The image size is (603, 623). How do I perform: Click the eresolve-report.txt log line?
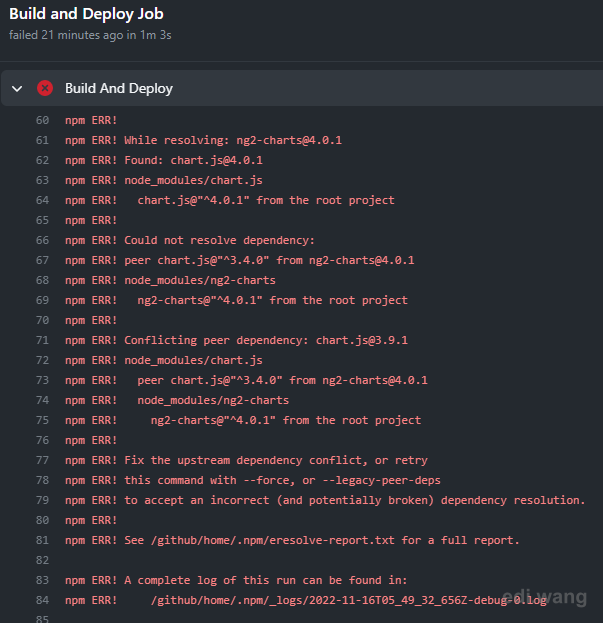(x=292, y=540)
